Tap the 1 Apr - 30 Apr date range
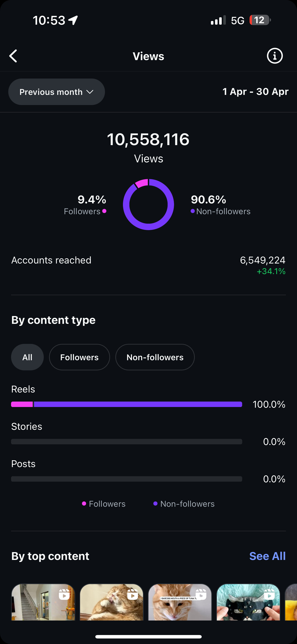 pyautogui.click(x=256, y=91)
